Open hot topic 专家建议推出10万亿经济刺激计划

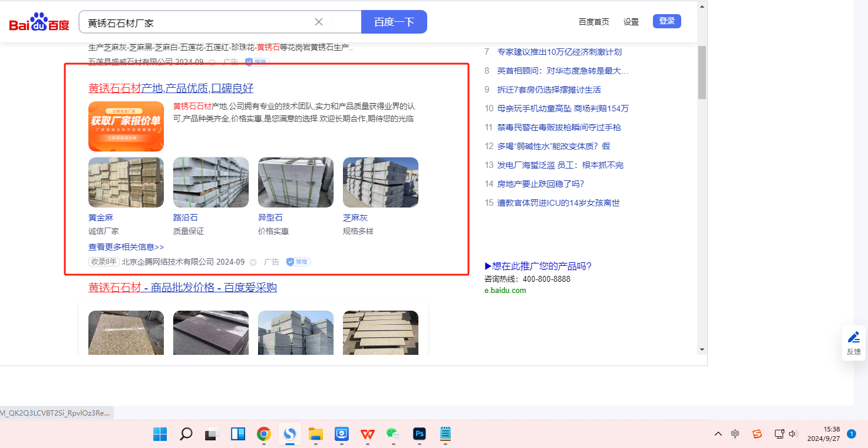pyautogui.click(x=559, y=52)
